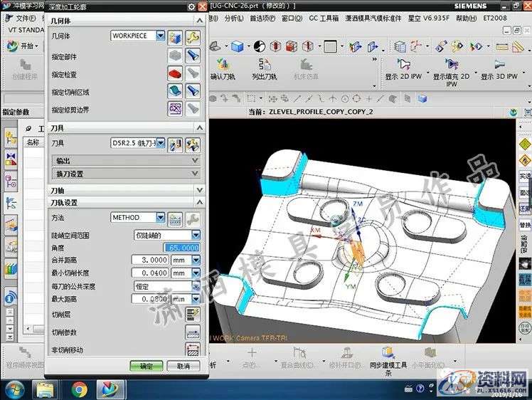Screen dimensions: 532x400
Task: Click the edit geometry wrench icon beside WORKPIECE
Action: [192, 36]
